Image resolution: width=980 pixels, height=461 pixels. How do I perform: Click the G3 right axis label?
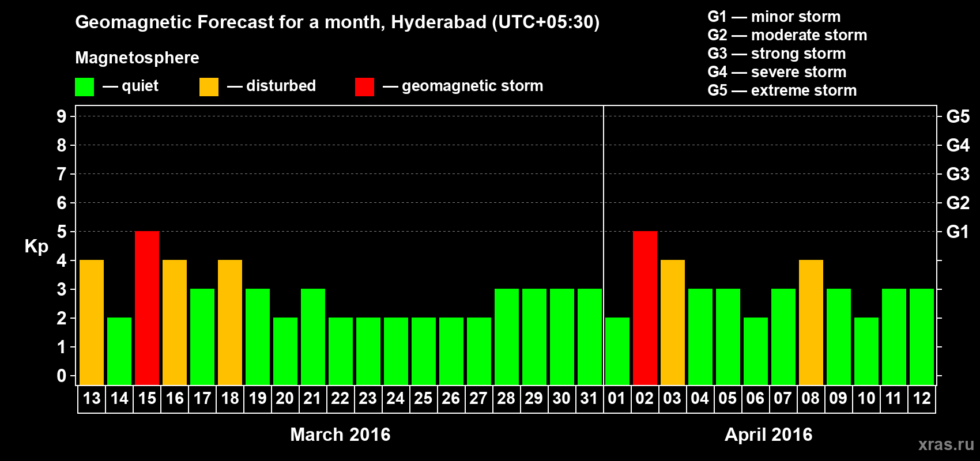pyautogui.click(x=958, y=174)
